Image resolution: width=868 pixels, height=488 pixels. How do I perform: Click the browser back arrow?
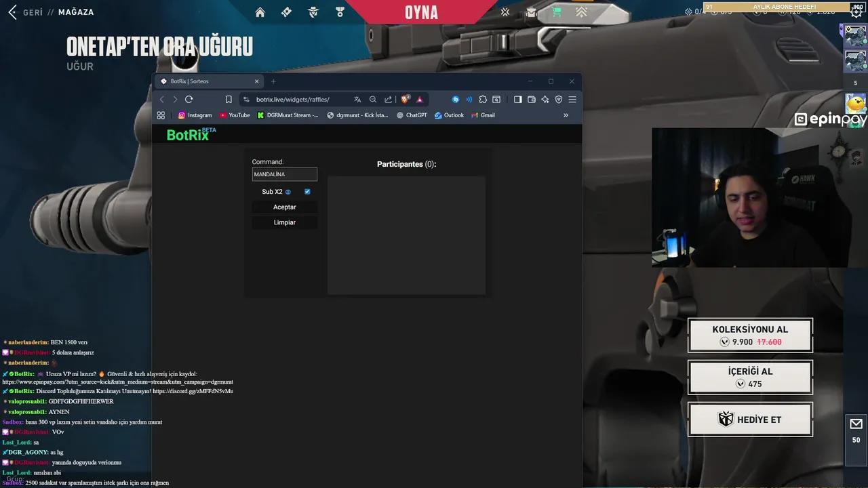[161, 100]
